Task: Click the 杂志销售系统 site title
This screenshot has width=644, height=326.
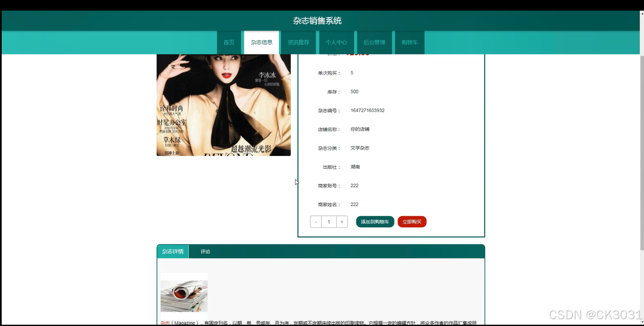Action: [x=317, y=21]
